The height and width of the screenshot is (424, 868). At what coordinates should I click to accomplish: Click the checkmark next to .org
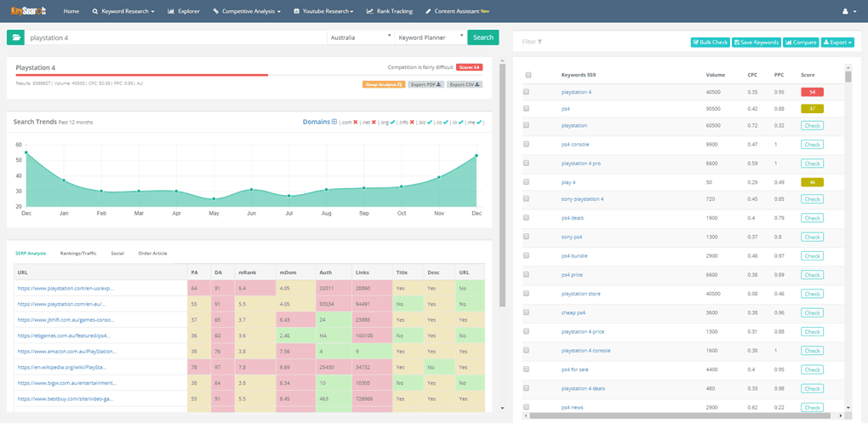tap(392, 123)
